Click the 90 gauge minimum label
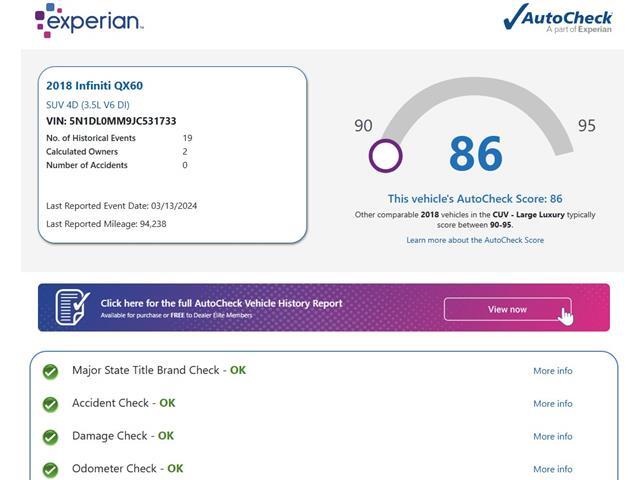The height and width of the screenshot is (480, 640). click(363, 126)
